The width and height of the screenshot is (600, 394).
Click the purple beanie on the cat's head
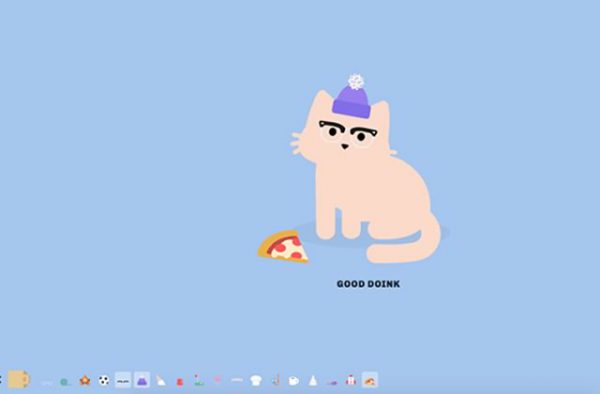tap(352, 96)
